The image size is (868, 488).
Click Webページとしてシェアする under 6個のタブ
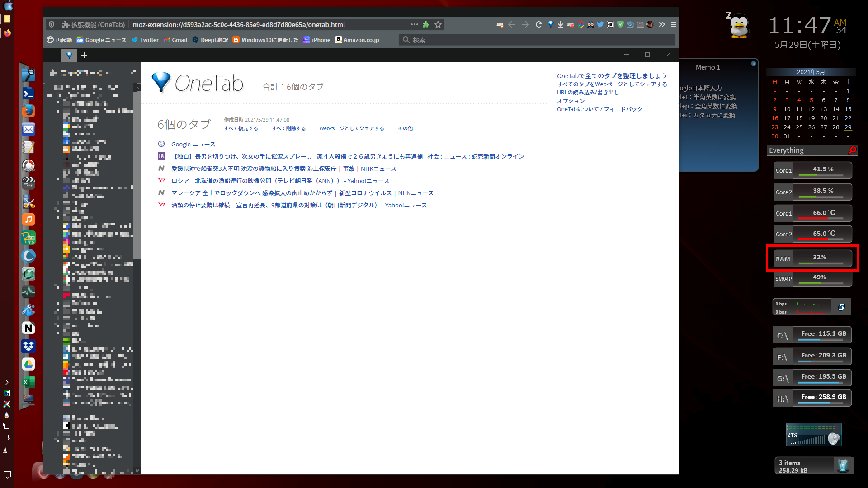pyautogui.click(x=351, y=128)
